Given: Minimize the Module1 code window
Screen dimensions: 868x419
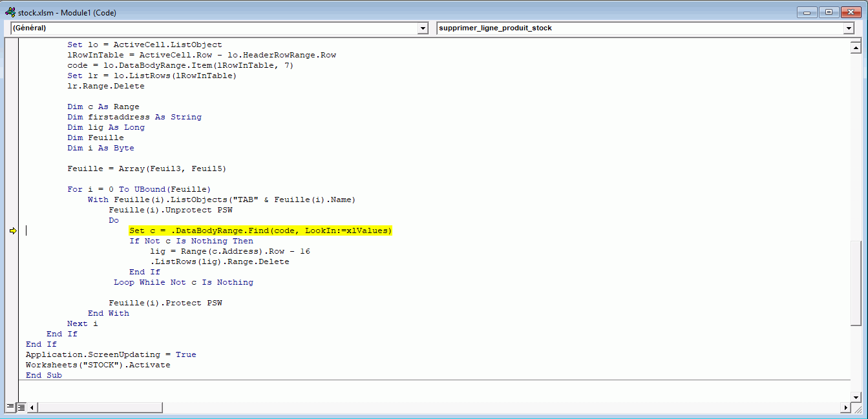Looking at the screenshot, I should coord(807,12).
